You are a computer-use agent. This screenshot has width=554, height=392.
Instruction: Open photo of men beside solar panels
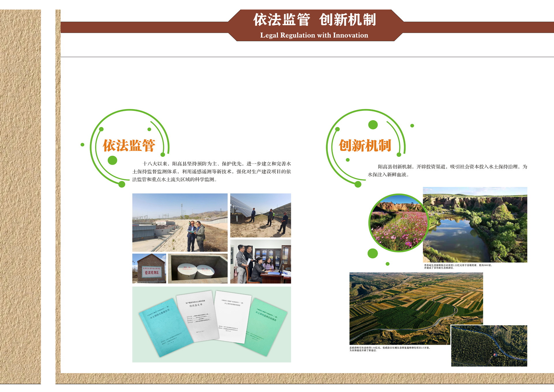tap(261, 215)
